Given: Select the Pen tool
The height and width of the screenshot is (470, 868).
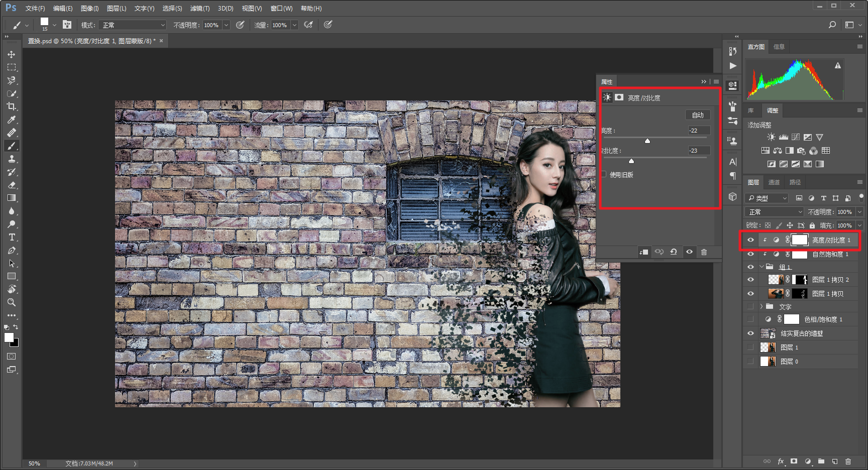Looking at the screenshot, I should [11, 250].
